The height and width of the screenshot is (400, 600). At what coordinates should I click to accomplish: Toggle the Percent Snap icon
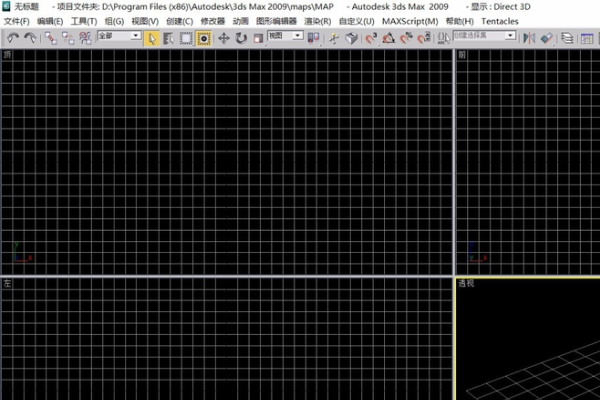[406, 38]
